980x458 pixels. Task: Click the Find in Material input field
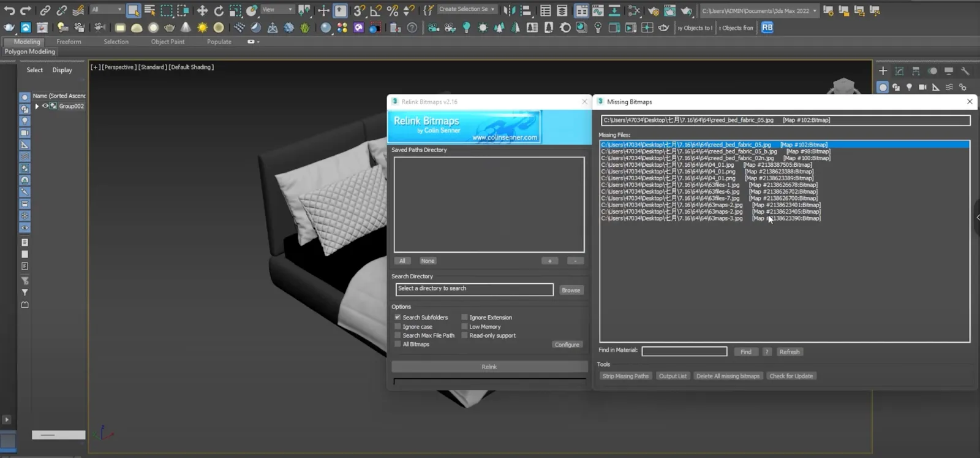(x=684, y=351)
